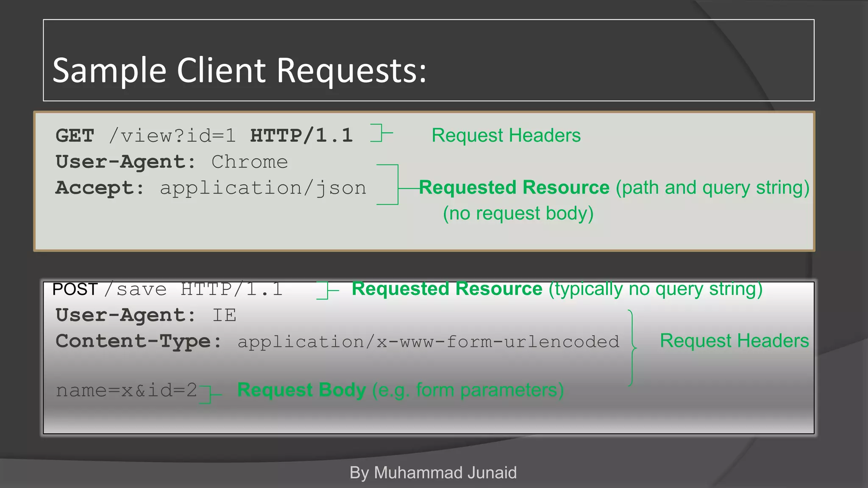Click the 'Sample Client Requests:' slide title
Viewport: 868px width, 488px height.
click(x=239, y=70)
